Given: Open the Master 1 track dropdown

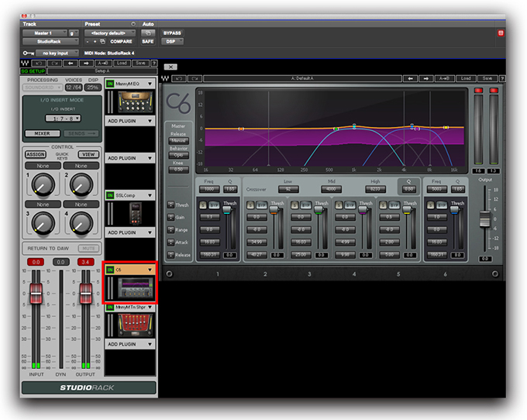Looking at the screenshot, I should point(45,33).
